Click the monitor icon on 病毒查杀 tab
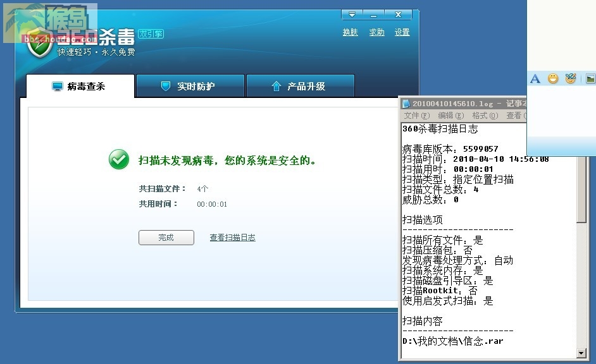 click(x=57, y=87)
